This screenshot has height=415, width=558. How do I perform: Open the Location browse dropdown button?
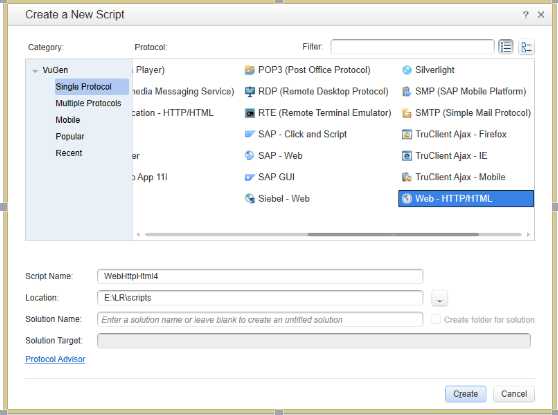439,298
